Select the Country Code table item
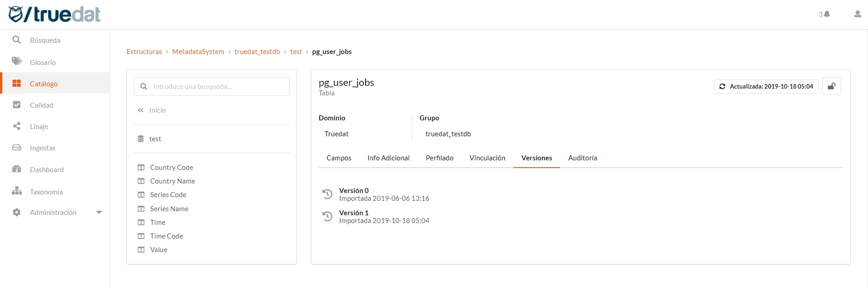Viewport: 868px width, 288px height. pyautogui.click(x=171, y=168)
